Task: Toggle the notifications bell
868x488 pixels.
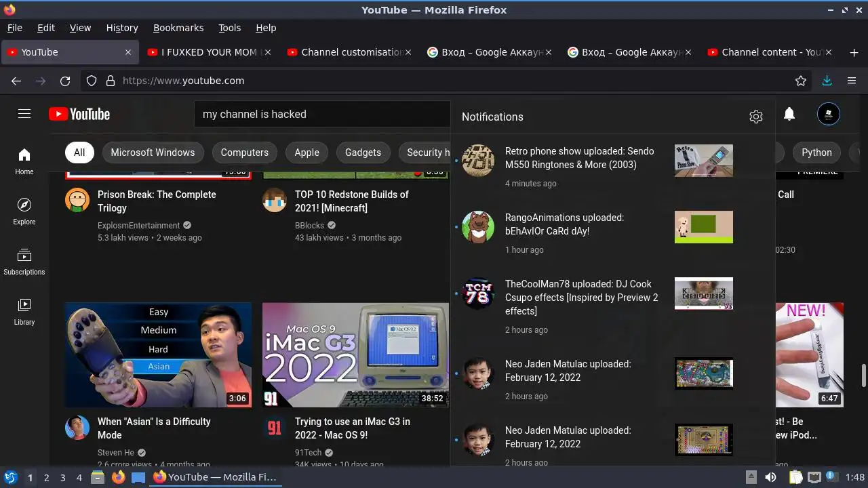Action: click(789, 114)
